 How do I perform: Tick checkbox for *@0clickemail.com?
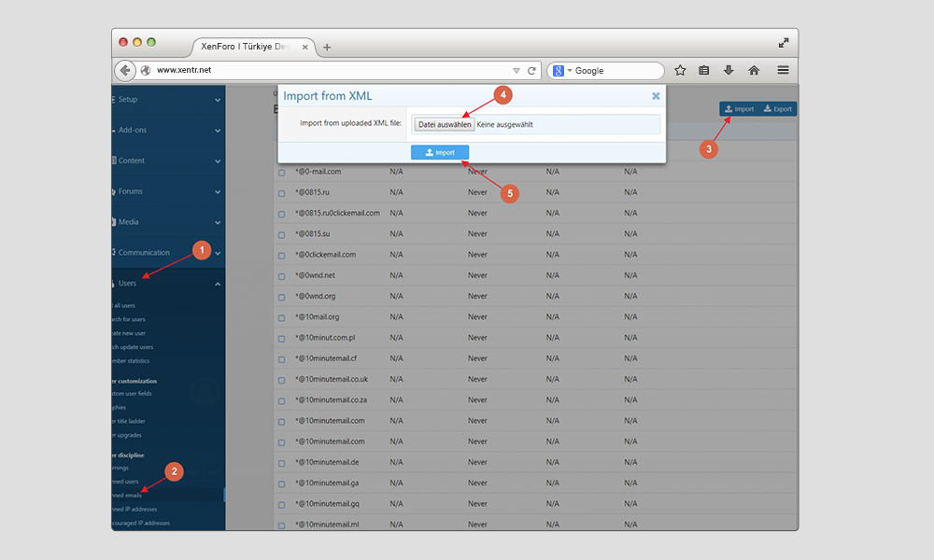point(282,256)
